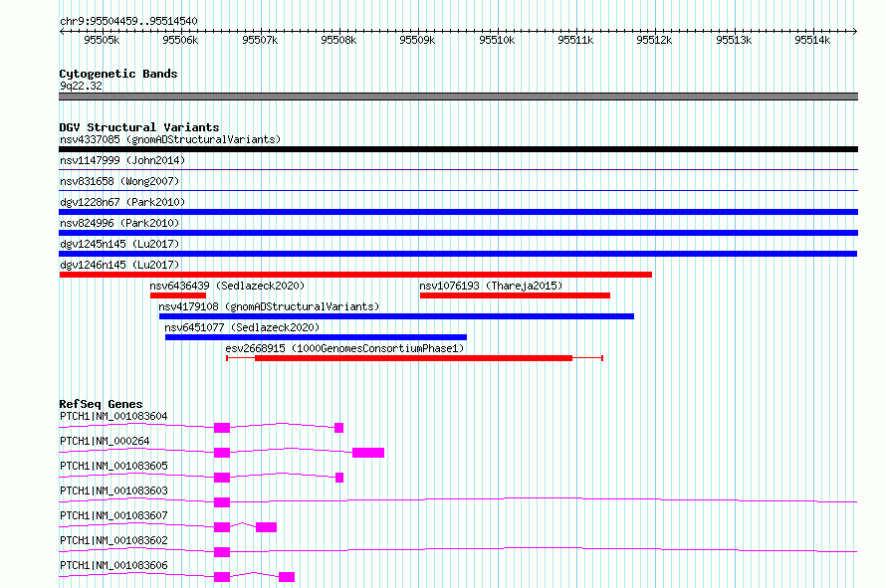Click the short red nsv6436439 bar
This screenshot has width=886, height=588.
(178, 295)
